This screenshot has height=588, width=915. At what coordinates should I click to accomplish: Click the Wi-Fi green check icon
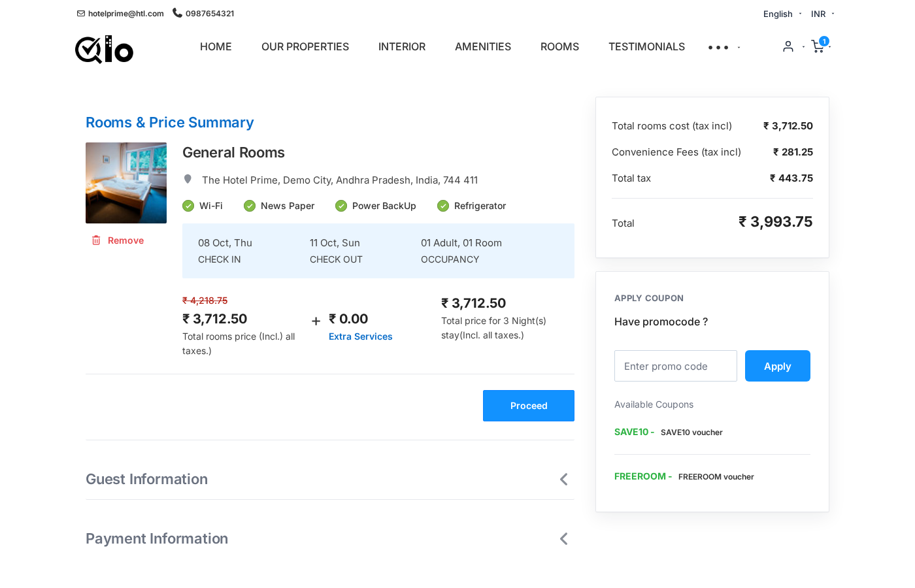[x=188, y=206]
